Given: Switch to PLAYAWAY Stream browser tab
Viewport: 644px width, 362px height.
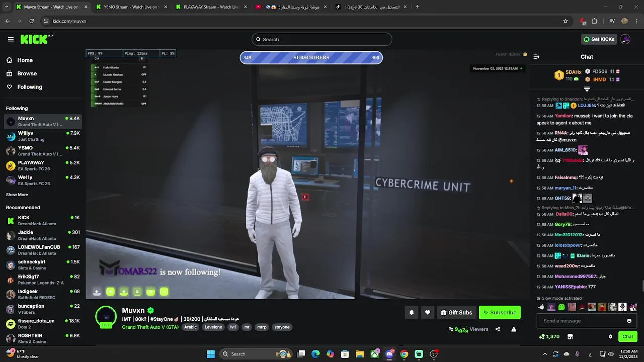Looking at the screenshot, I should (x=211, y=7).
